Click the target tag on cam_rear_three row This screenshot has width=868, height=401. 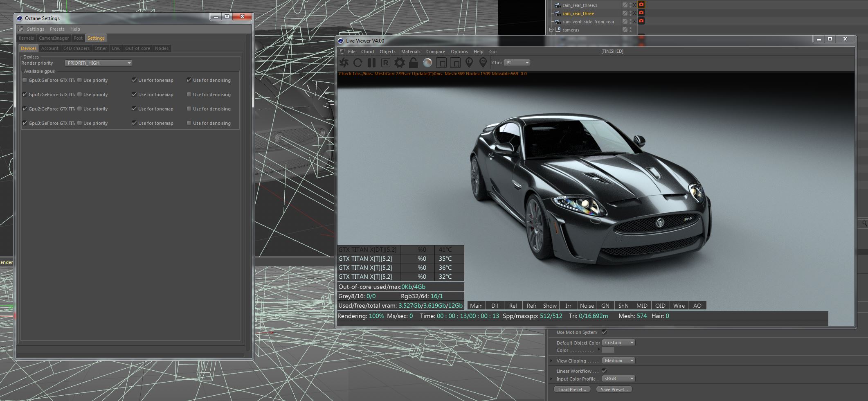pyautogui.click(x=634, y=13)
